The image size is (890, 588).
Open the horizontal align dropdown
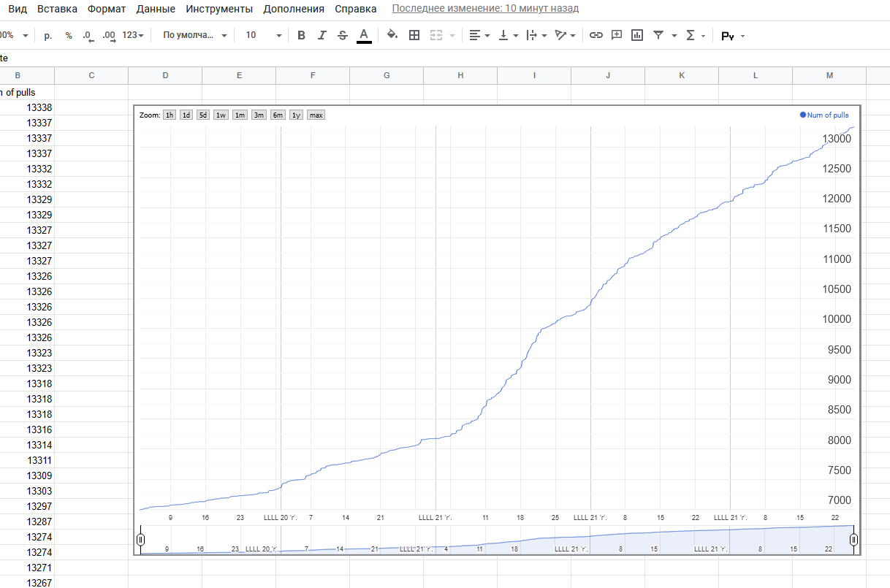(x=479, y=35)
